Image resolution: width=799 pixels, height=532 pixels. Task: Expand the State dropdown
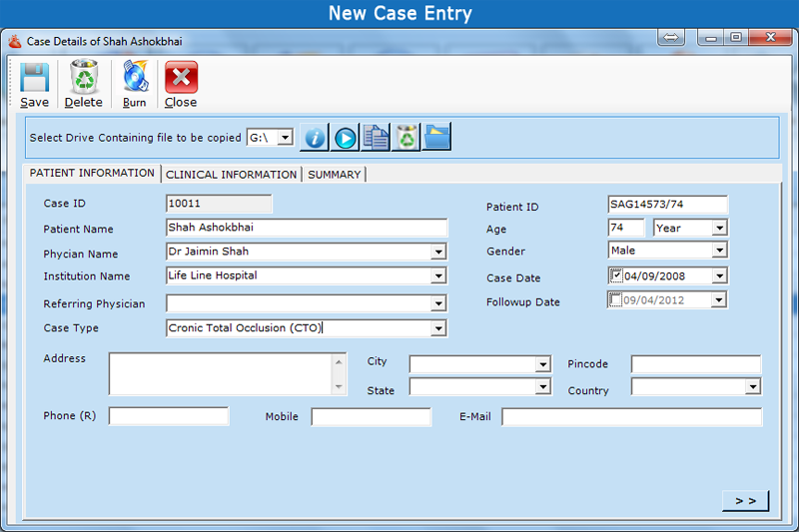pyautogui.click(x=543, y=387)
